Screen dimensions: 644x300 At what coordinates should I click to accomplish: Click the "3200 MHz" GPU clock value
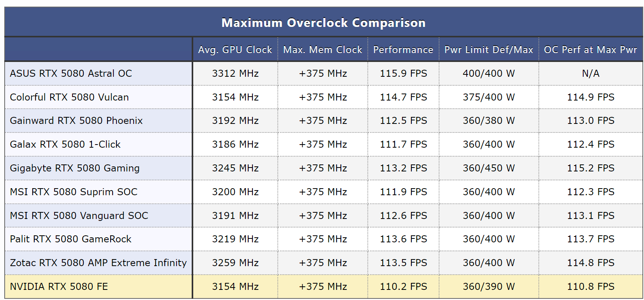(x=235, y=192)
